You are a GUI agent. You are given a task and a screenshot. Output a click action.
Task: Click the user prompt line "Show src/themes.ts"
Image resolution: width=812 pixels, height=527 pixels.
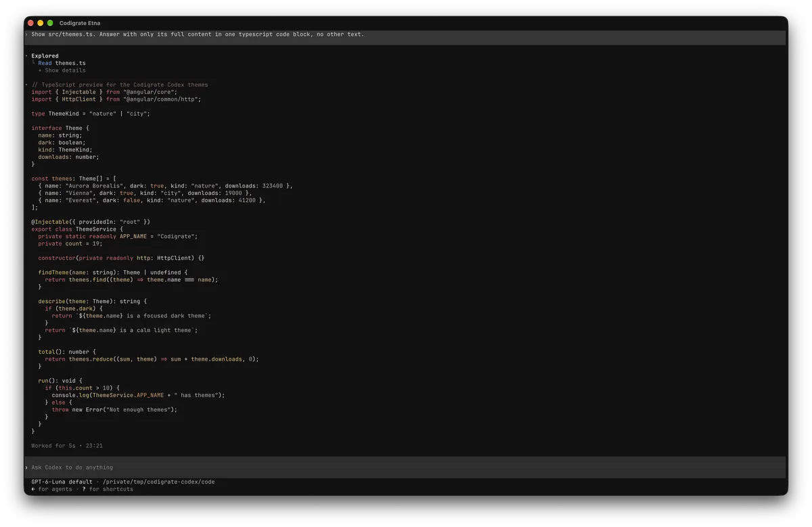(198, 34)
